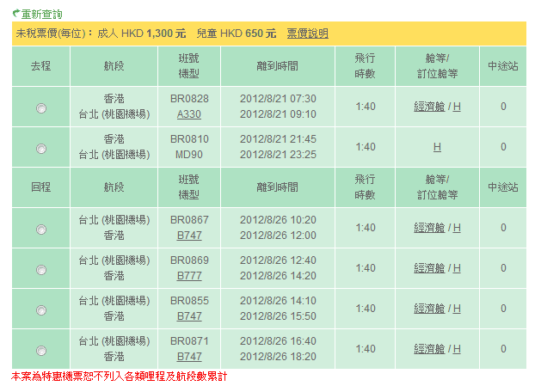Click booking class H link for BR0869

(x=457, y=268)
